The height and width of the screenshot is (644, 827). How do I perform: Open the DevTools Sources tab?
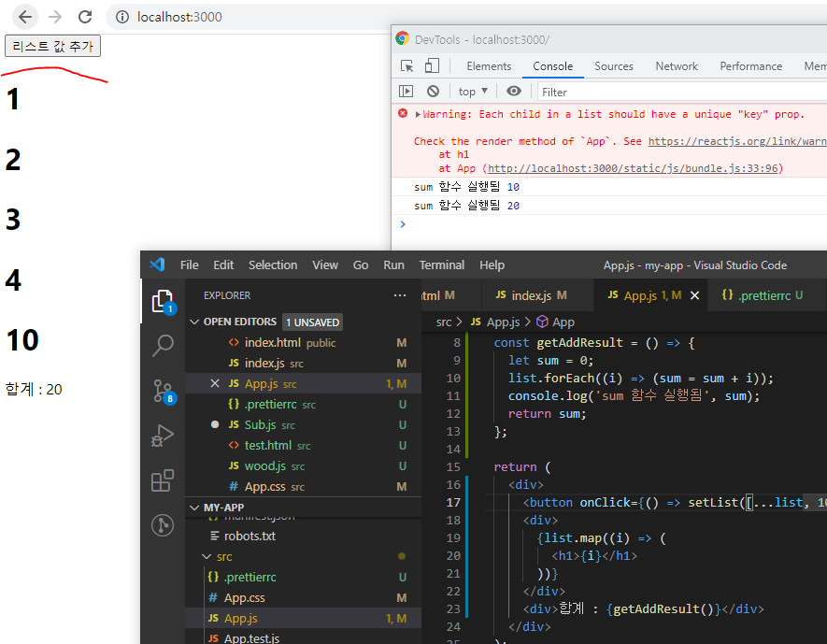pos(613,66)
